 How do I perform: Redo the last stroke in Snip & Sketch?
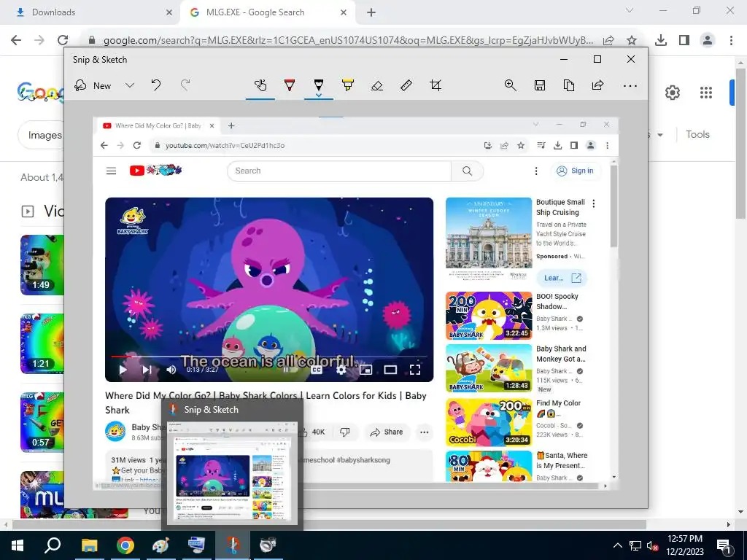(185, 86)
